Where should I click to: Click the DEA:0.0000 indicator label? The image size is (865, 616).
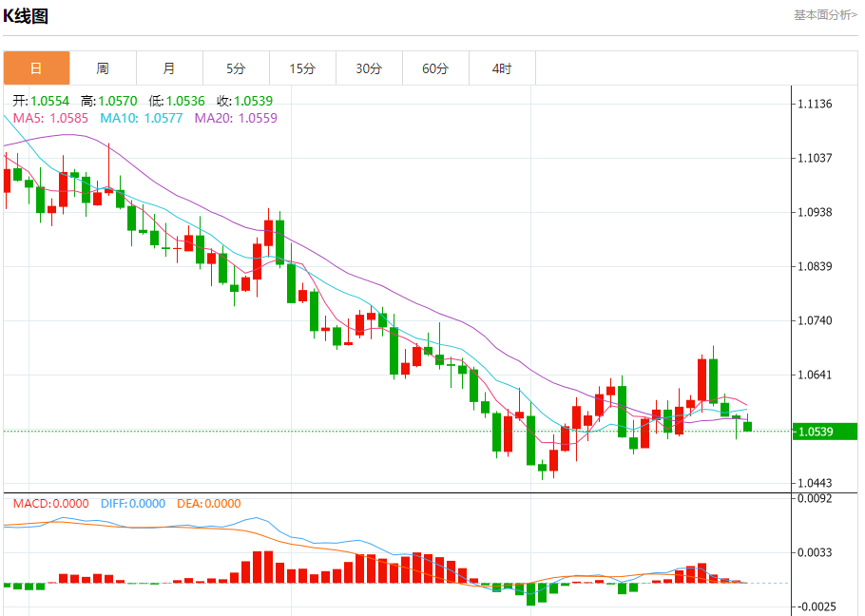coord(208,504)
